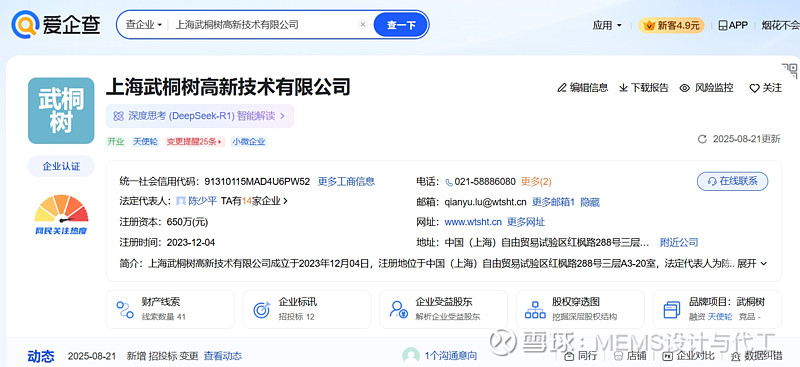Image resolution: width=800 pixels, height=367 pixels.
Task: Click the refresh icon beside 2025-08-21更新
Action: click(703, 139)
